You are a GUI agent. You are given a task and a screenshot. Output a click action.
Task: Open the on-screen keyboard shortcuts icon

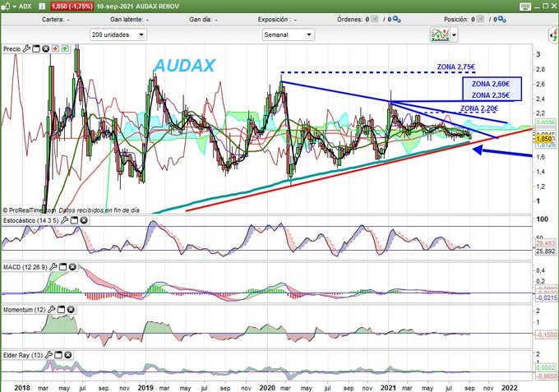tap(525, 7)
